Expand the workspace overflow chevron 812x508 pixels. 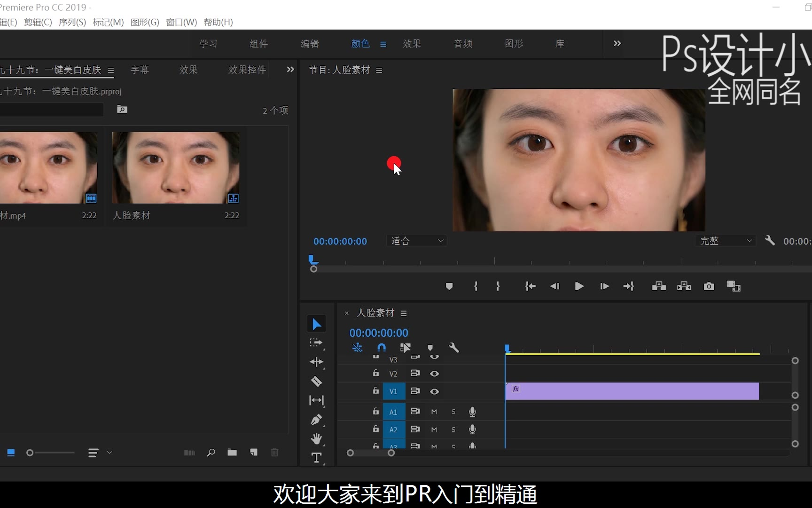point(617,43)
